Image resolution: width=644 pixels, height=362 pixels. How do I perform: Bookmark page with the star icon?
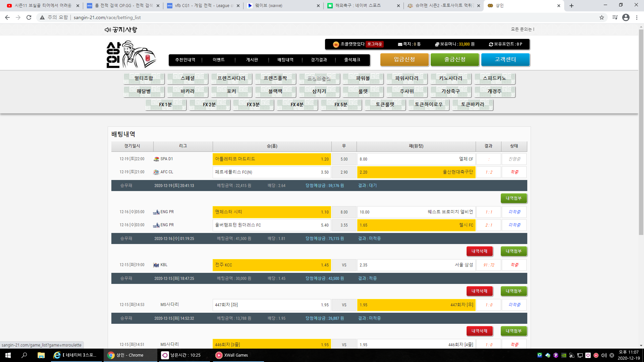pyautogui.click(x=602, y=17)
